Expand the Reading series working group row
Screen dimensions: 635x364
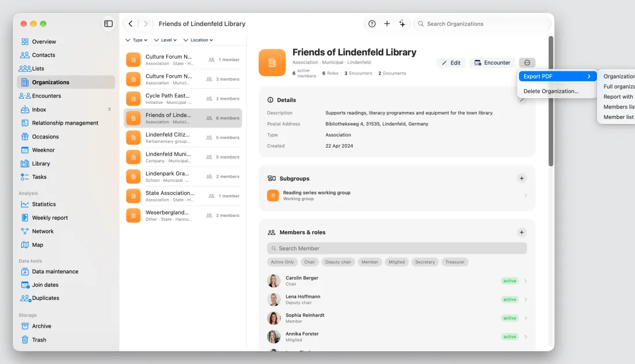click(x=397, y=196)
